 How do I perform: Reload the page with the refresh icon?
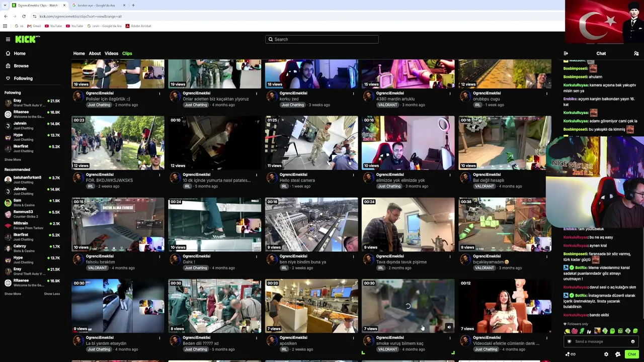pos(24,16)
